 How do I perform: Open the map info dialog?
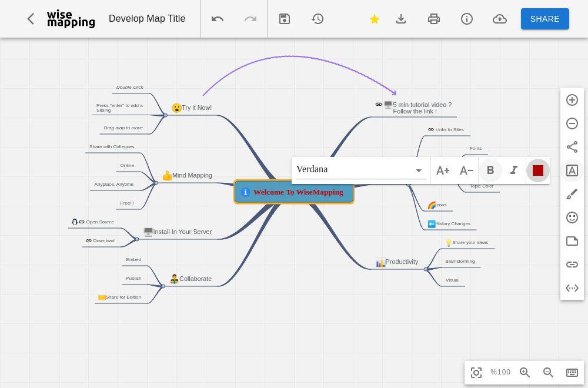(x=467, y=19)
